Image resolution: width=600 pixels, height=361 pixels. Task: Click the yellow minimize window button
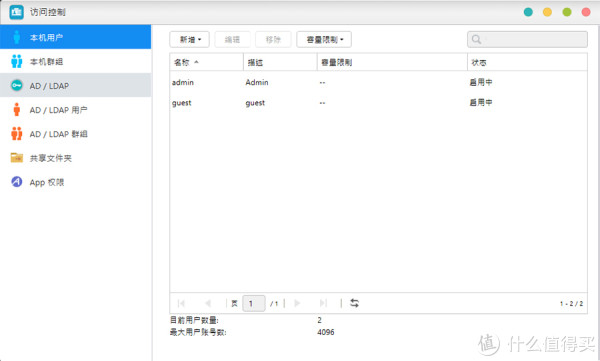[x=547, y=12]
